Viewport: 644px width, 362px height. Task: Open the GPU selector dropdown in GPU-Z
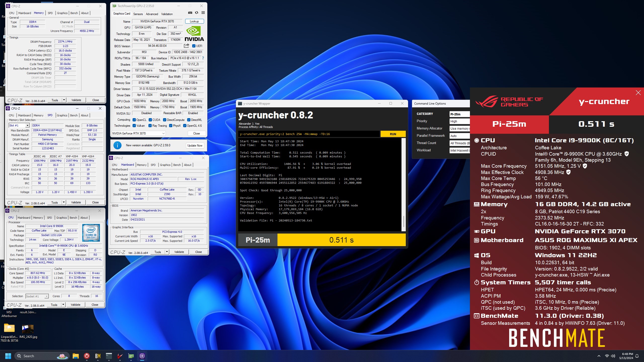coord(138,133)
